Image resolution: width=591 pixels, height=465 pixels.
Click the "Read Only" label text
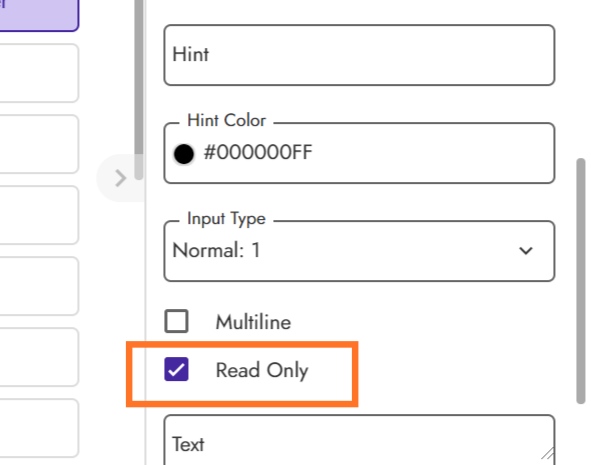pos(262,370)
